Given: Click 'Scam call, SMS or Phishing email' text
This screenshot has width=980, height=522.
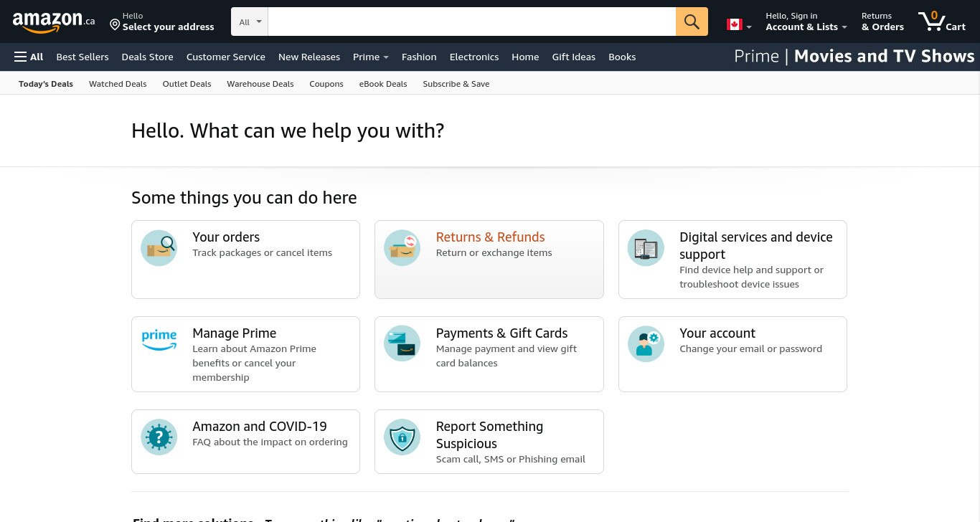Looking at the screenshot, I should click(510, 460).
